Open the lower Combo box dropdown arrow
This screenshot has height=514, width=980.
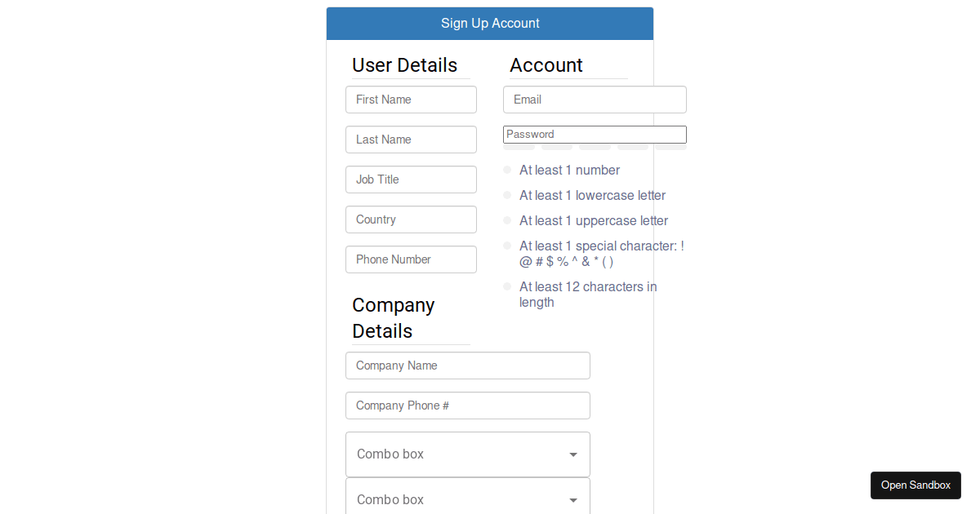(573, 500)
